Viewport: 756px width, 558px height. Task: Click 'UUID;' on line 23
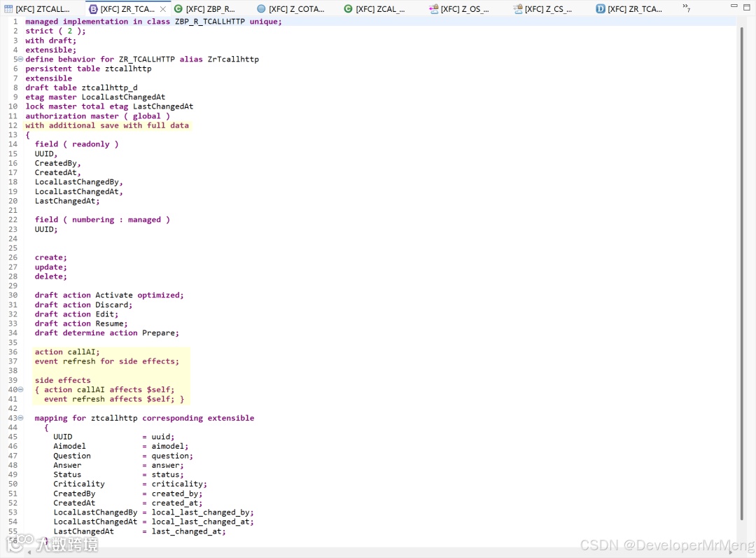click(x=45, y=230)
